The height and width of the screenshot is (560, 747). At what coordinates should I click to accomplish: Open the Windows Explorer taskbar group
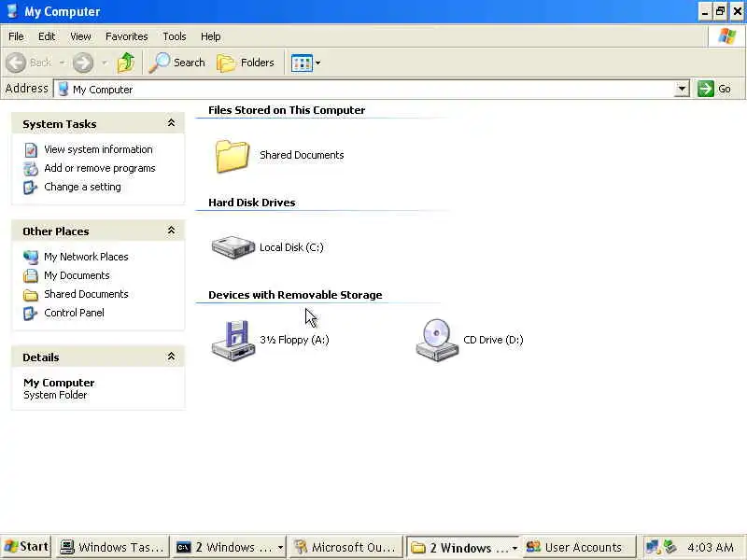pyautogui.click(x=463, y=547)
